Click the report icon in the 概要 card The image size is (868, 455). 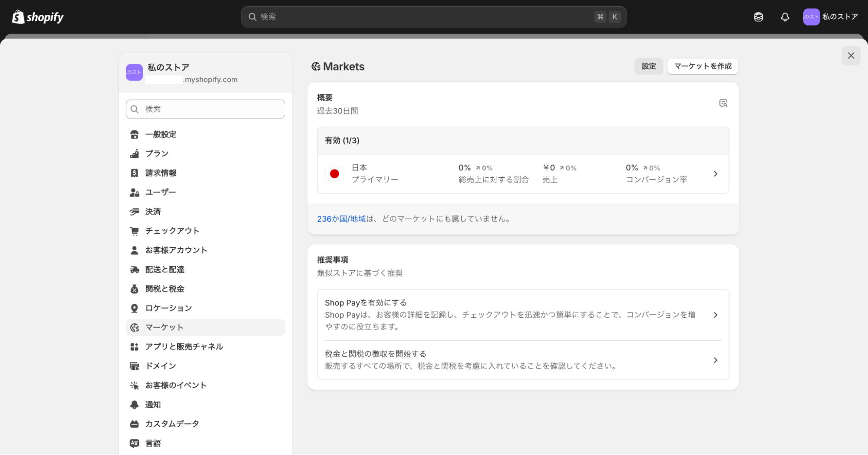[723, 103]
